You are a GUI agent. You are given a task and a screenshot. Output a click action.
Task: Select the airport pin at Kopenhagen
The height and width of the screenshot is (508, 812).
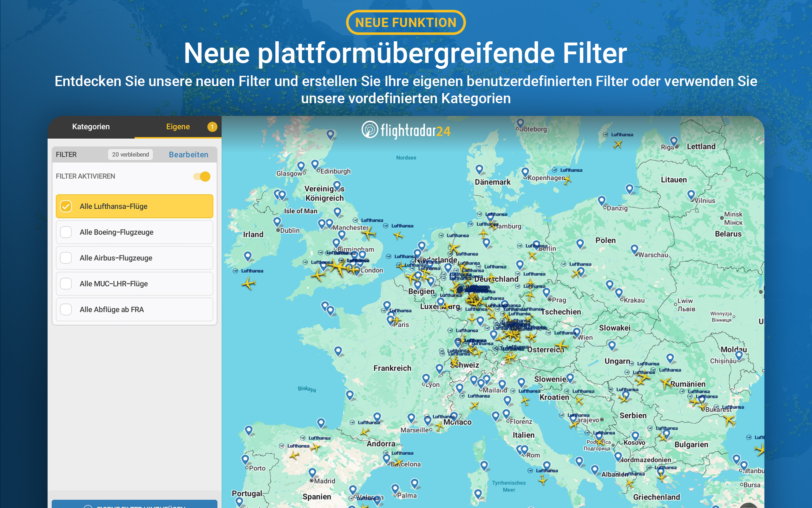pyautogui.click(x=525, y=172)
